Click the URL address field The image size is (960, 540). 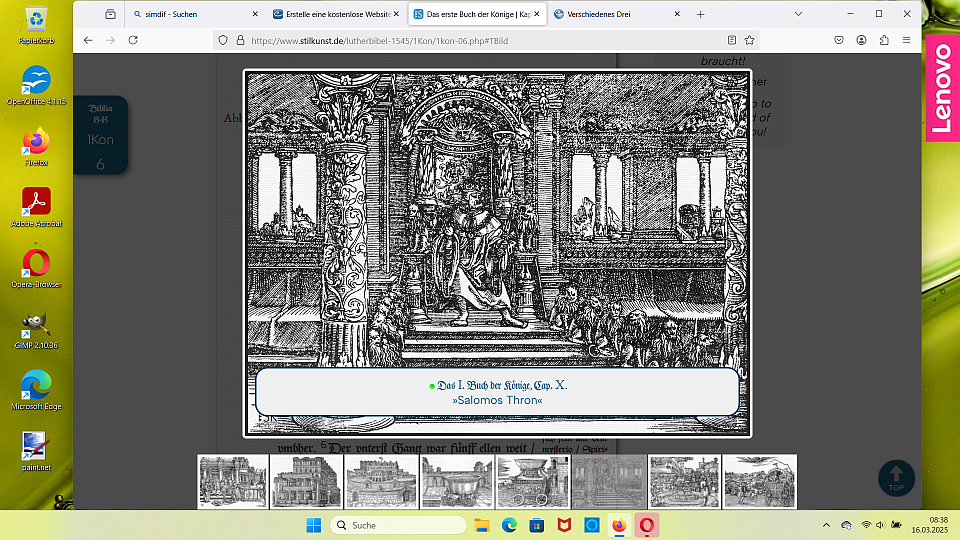484,40
